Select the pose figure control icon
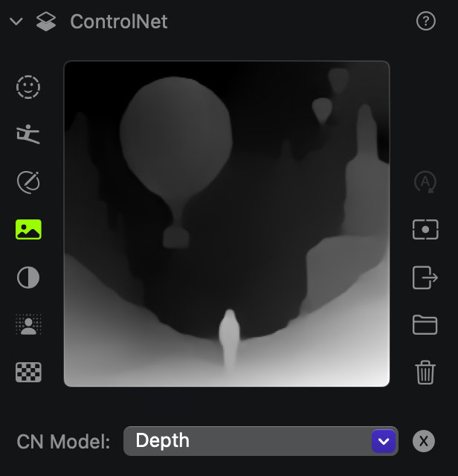Image resolution: width=458 pixels, height=476 pixels. [28, 134]
